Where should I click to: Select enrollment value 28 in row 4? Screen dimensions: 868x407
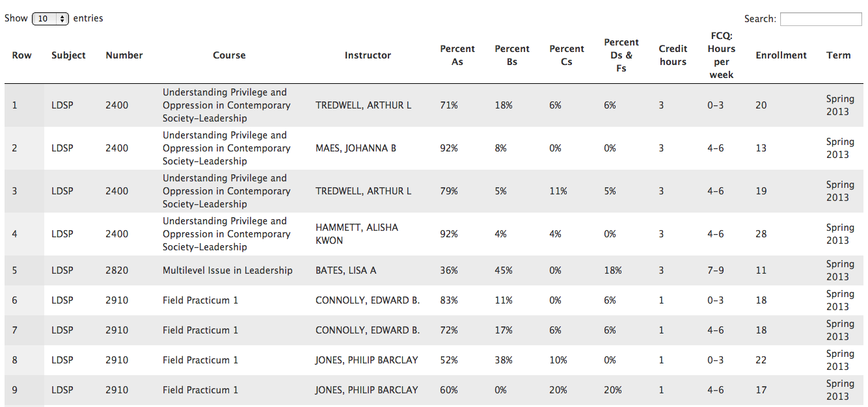click(761, 234)
